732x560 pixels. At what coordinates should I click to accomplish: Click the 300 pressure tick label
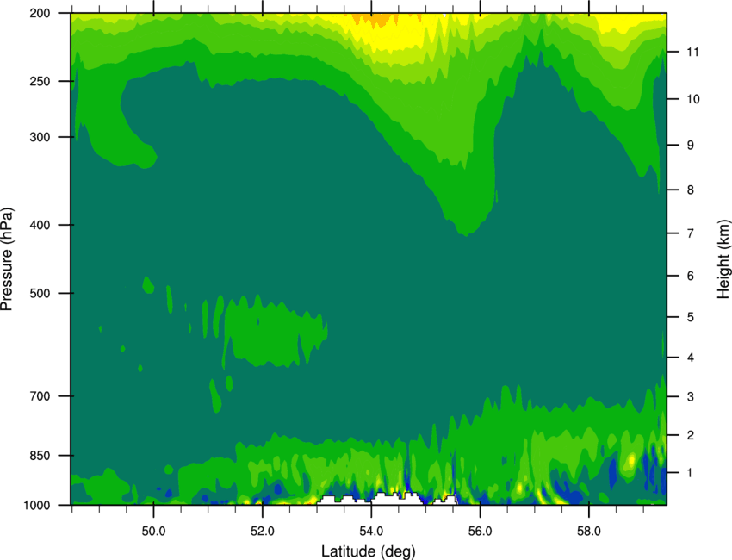point(40,137)
